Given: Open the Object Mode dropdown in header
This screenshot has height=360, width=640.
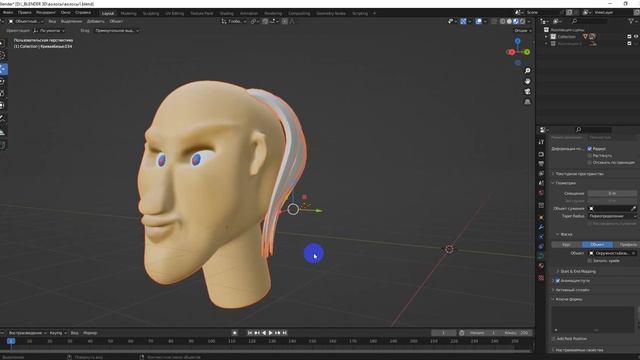Looking at the screenshot, I should point(26,21).
